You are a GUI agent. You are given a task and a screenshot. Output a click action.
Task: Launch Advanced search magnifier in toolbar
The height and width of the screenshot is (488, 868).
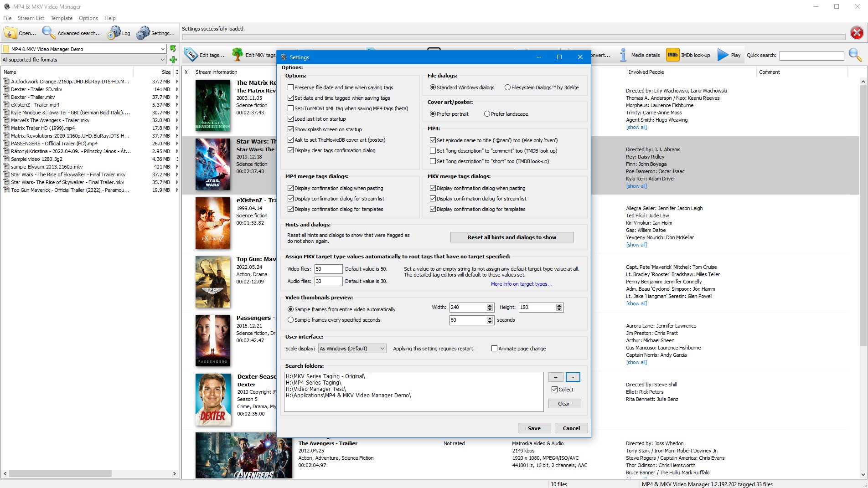tap(48, 33)
